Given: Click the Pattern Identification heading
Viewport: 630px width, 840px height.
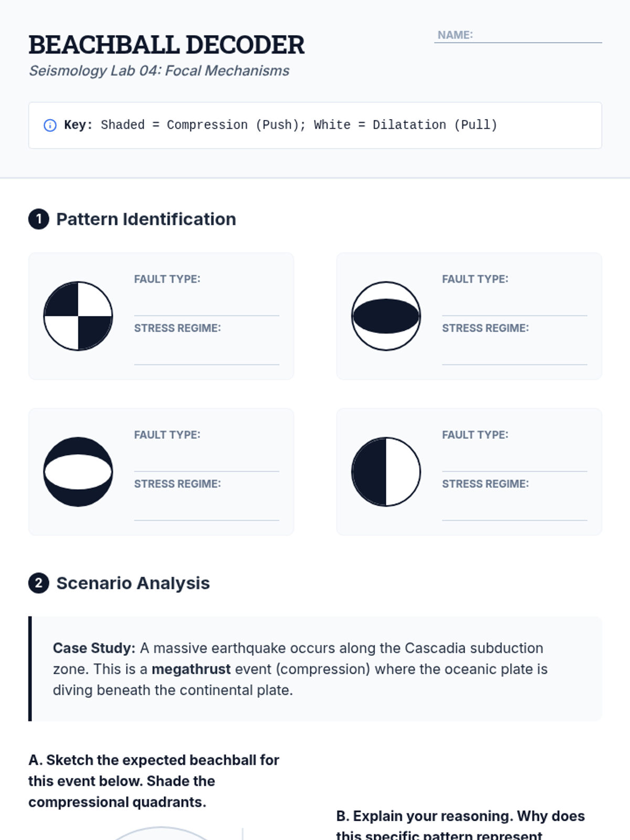Looking at the screenshot, I should pos(146,219).
